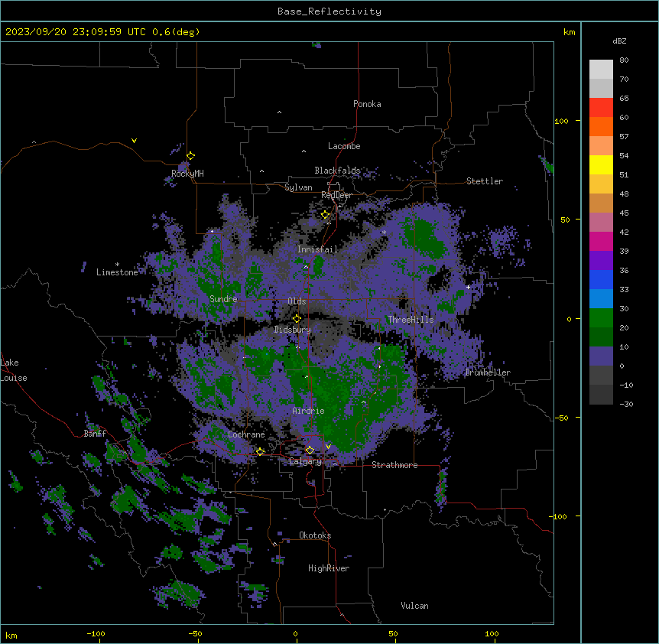Image resolution: width=659 pixels, height=644 pixels.
Task: Click the Stettler city label
Action: click(485, 181)
